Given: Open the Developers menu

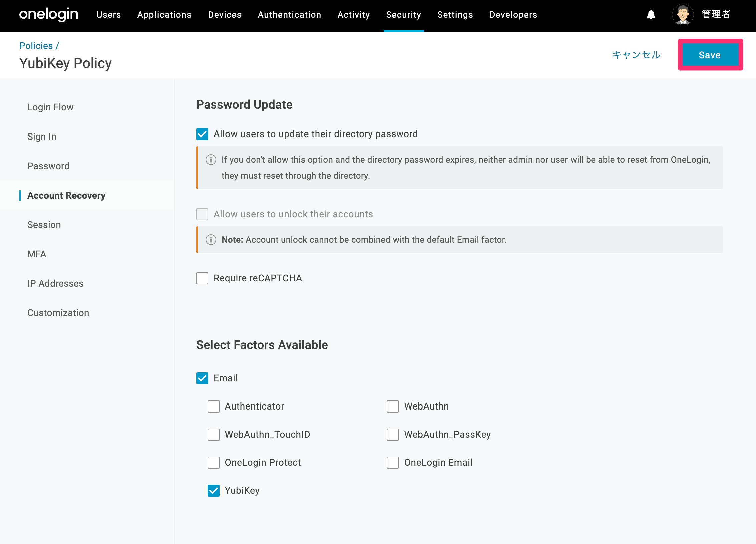Looking at the screenshot, I should click(513, 15).
